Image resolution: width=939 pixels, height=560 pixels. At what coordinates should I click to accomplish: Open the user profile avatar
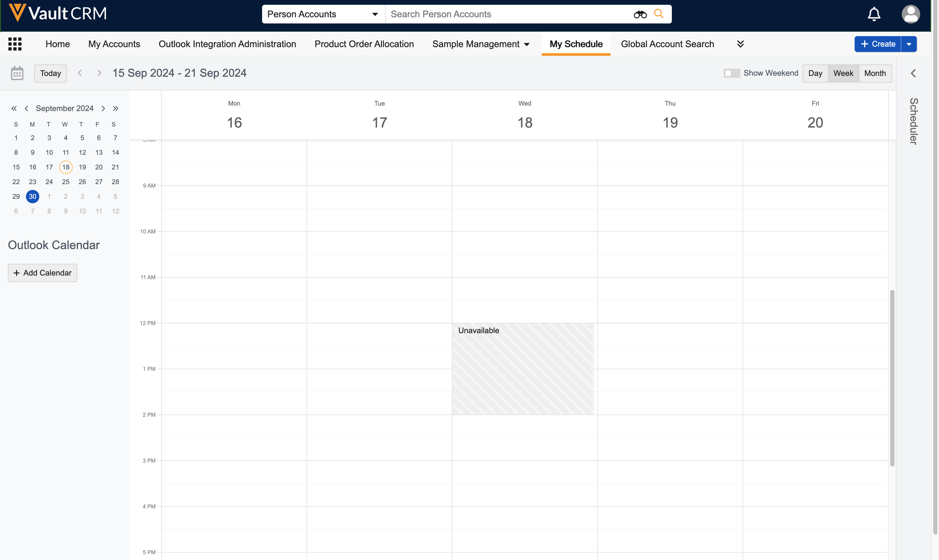click(910, 14)
